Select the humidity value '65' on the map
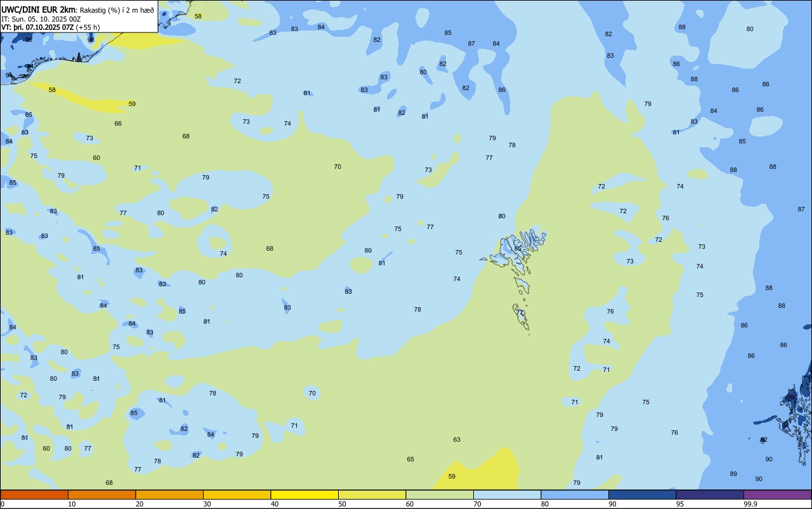This screenshot has width=812, height=509. 410,459
